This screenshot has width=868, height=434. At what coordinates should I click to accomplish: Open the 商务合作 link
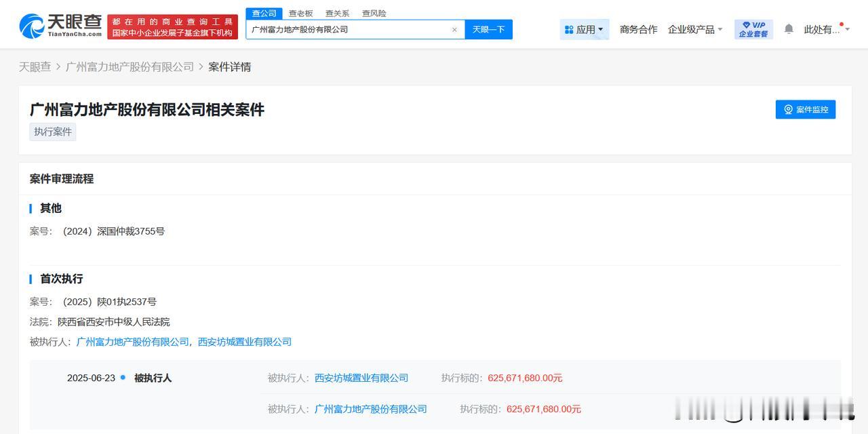click(x=638, y=29)
